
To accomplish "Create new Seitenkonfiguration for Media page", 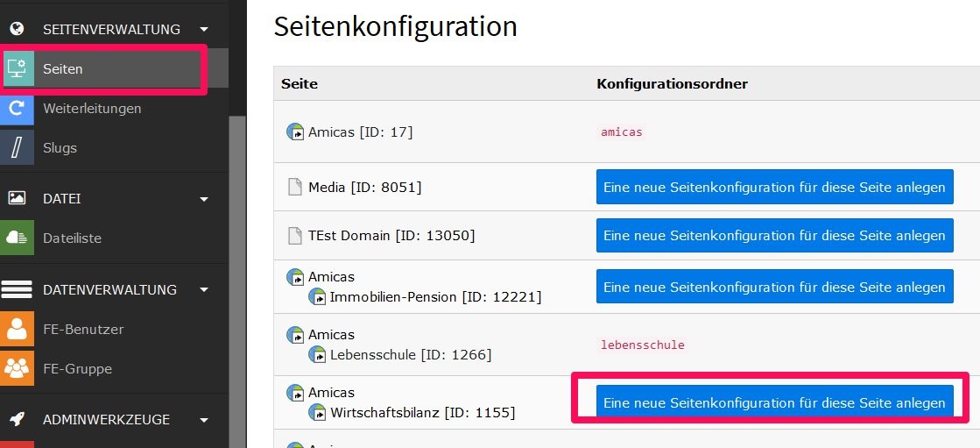I will click(774, 187).
